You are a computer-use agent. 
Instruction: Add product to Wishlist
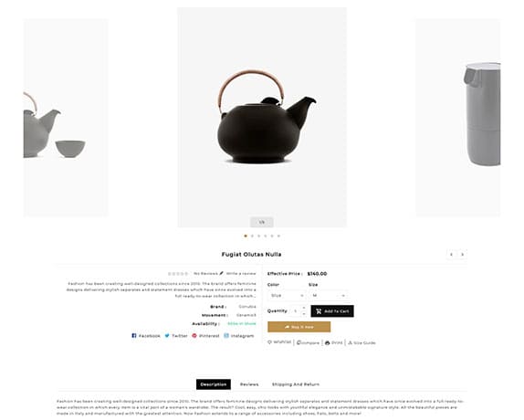[x=279, y=342]
